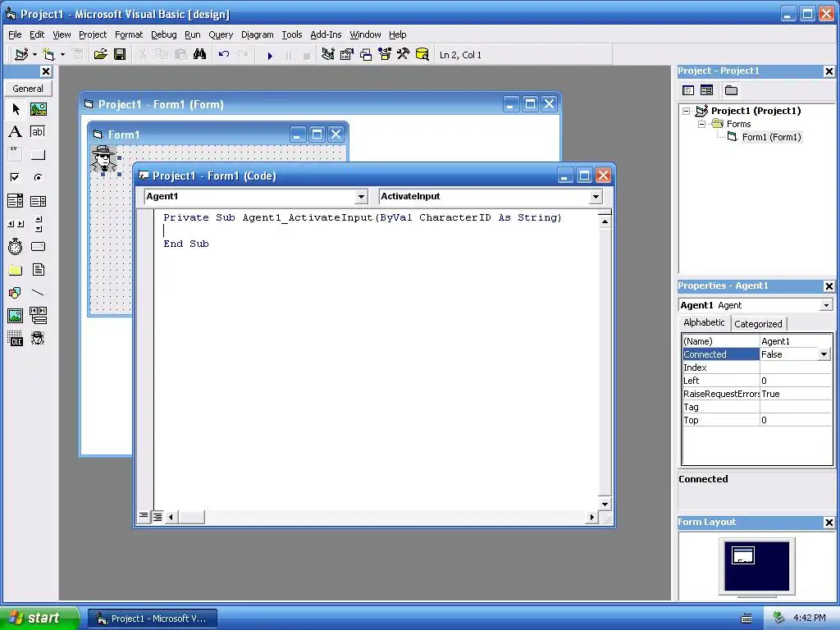Select the Label control in the toolbox
The height and width of the screenshot is (630, 840).
(16, 132)
